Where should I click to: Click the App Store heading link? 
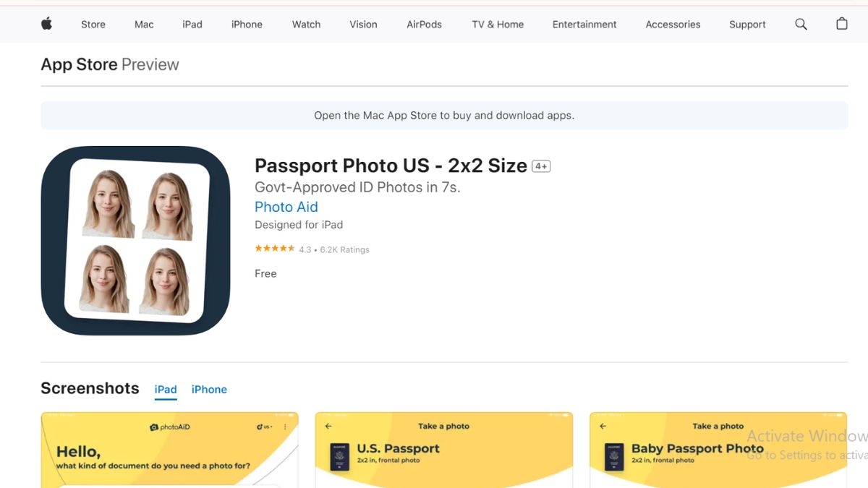pos(79,64)
